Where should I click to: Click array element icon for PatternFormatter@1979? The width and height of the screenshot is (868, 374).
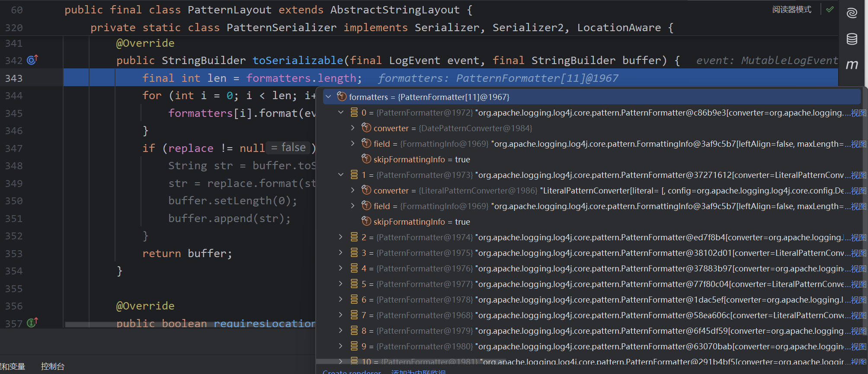click(x=354, y=330)
